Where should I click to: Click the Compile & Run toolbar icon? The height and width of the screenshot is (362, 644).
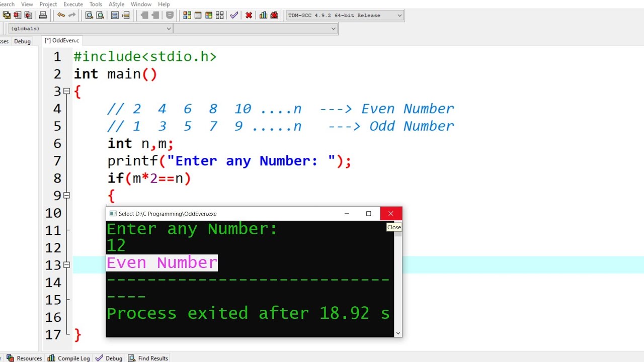click(x=209, y=15)
